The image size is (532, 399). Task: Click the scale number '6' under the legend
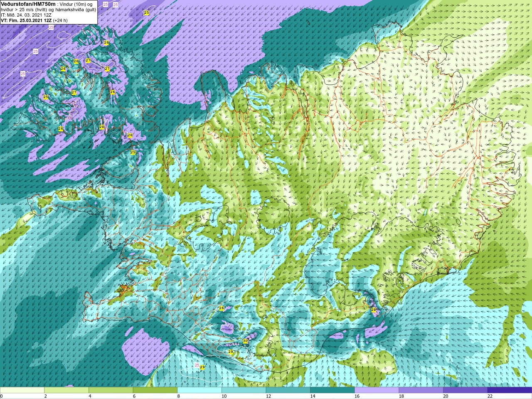134,396
